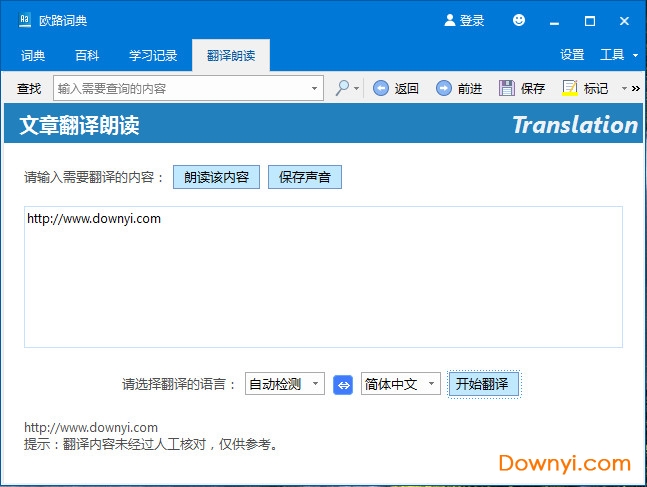Click the save (保存) floppy disk icon
Screen dimensions: 647x487
[x=507, y=88]
